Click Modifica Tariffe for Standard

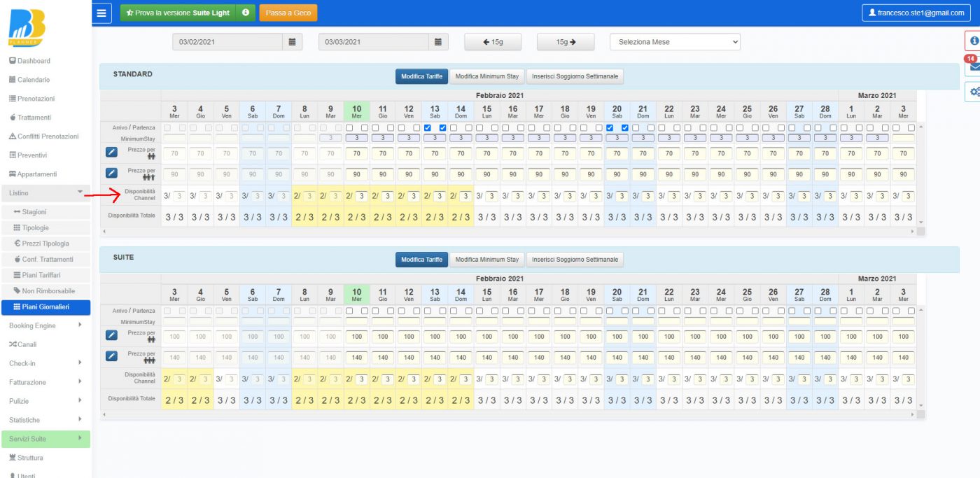[x=421, y=76]
